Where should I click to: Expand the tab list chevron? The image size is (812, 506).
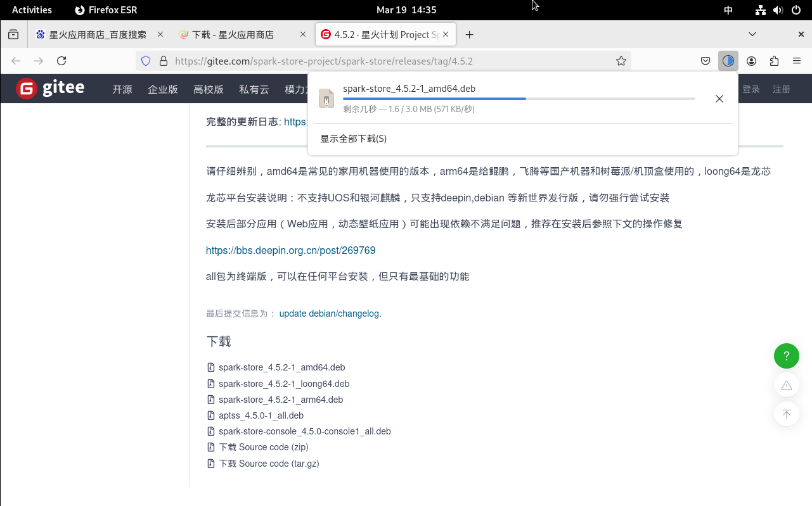(752, 34)
